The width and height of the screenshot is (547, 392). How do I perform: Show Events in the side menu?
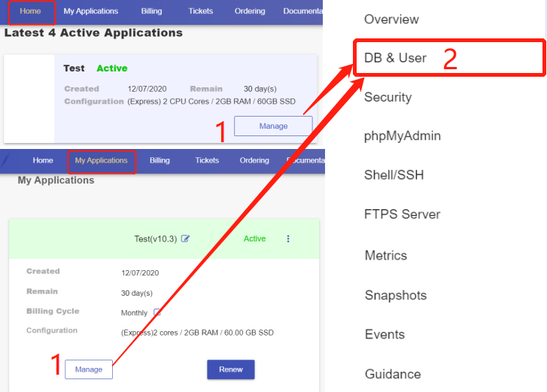(x=384, y=335)
